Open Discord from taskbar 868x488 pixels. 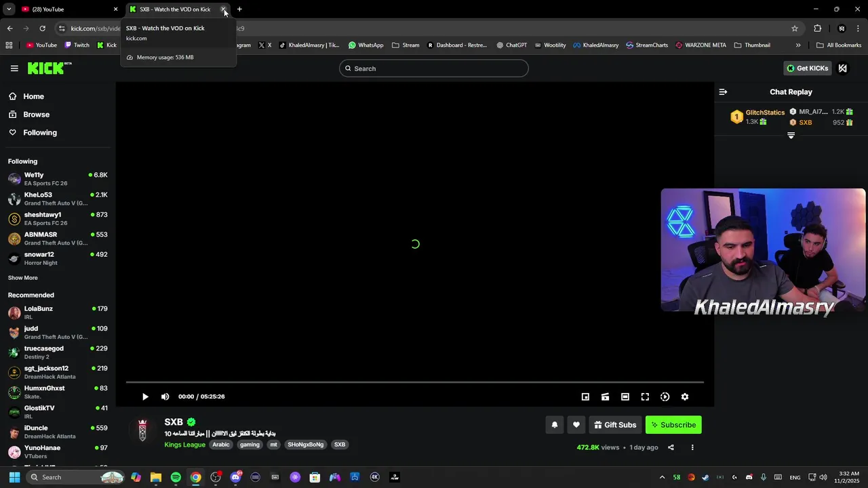(235, 477)
